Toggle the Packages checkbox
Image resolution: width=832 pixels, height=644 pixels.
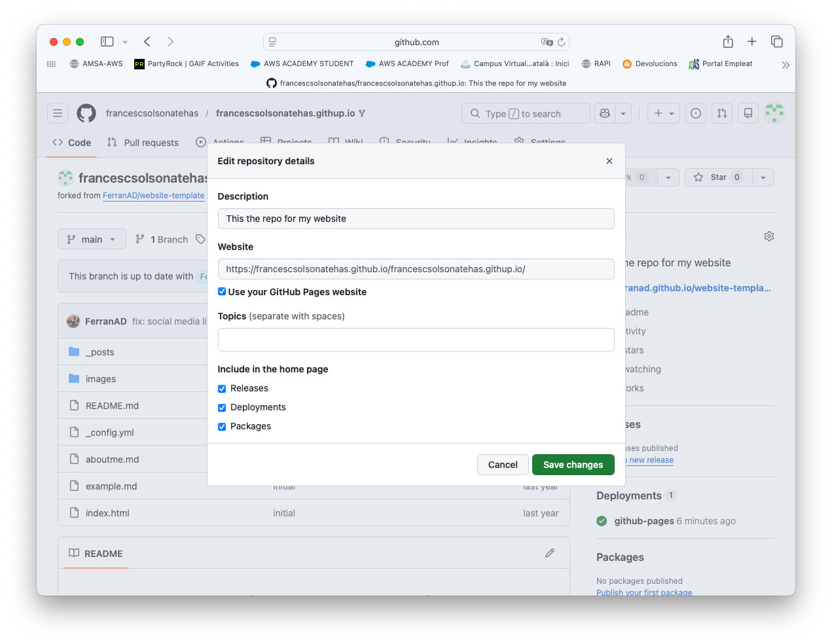222,427
